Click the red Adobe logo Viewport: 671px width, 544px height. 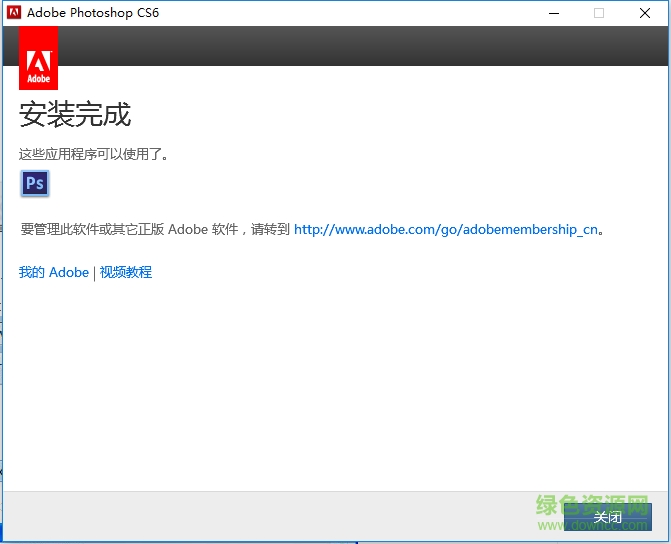(38, 58)
